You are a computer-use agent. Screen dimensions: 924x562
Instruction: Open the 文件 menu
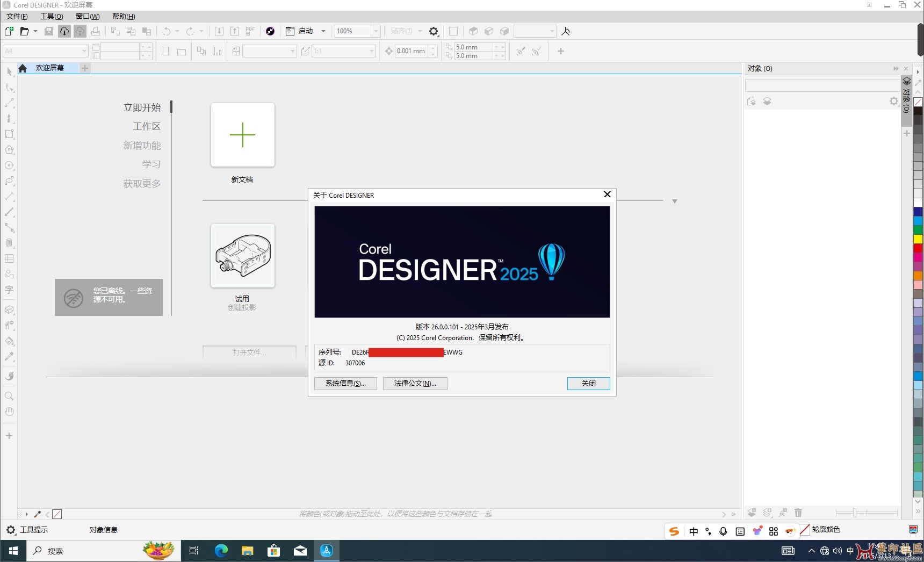(x=17, y=16)
